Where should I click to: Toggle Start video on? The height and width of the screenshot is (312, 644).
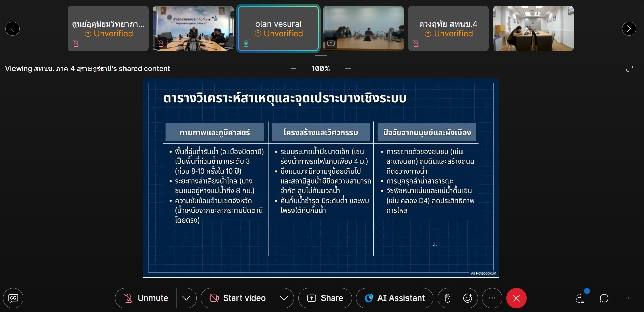(x=237, y=298)
